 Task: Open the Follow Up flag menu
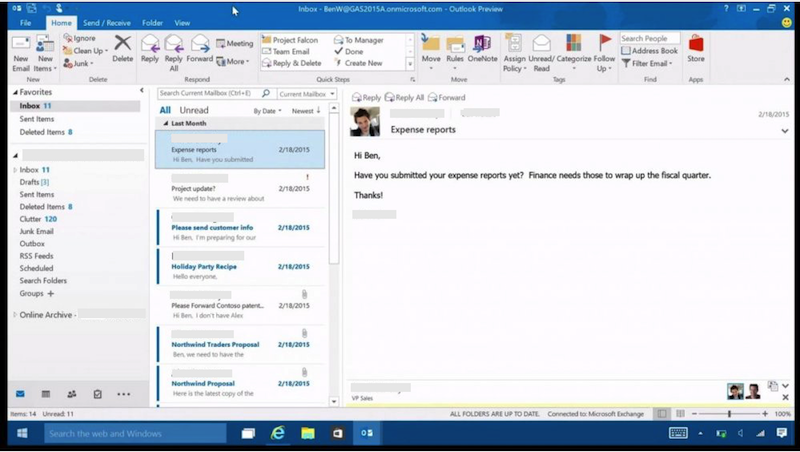pyautogui.click(x=604, y=53)
